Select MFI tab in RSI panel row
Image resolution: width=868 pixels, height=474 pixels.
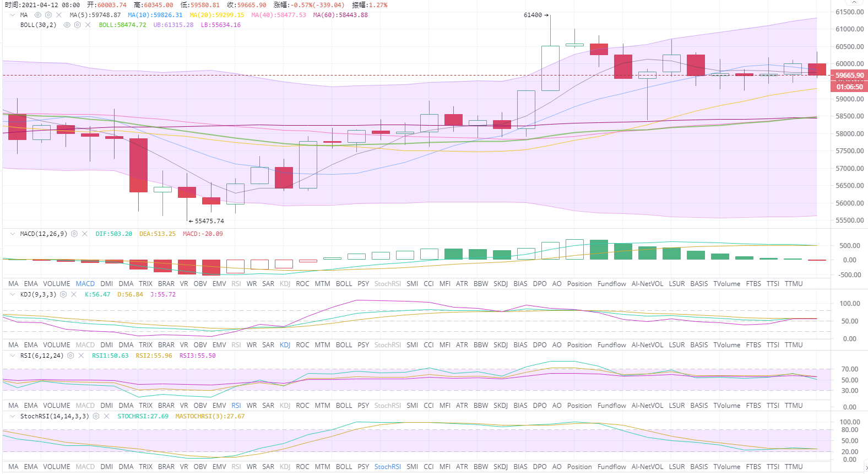coord(445,406)
